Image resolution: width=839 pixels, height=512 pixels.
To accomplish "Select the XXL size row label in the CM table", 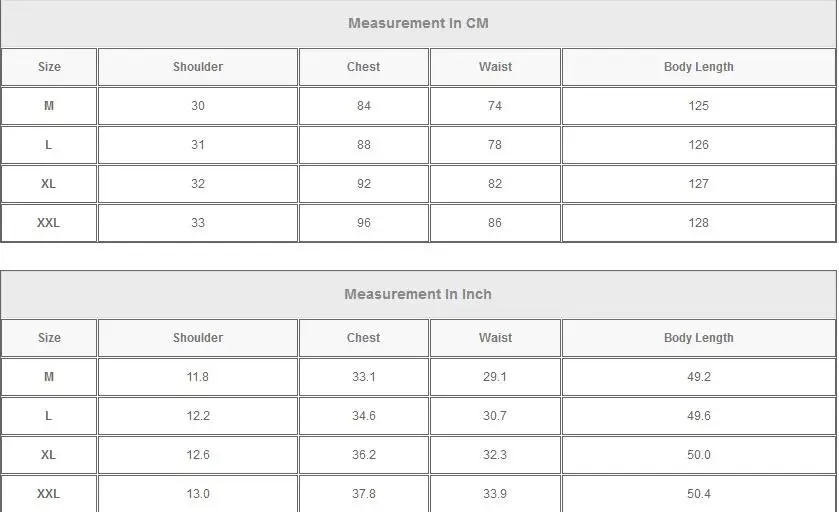I will (48, 223).
